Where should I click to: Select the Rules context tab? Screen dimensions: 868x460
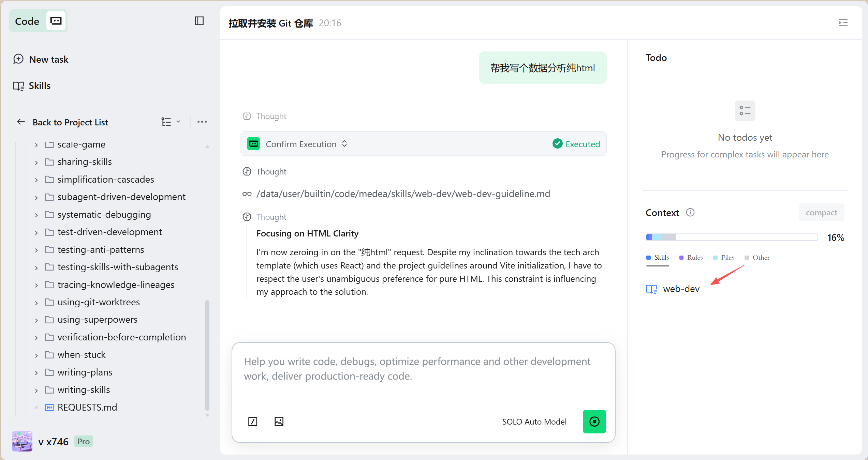click(x=691, y=258)
